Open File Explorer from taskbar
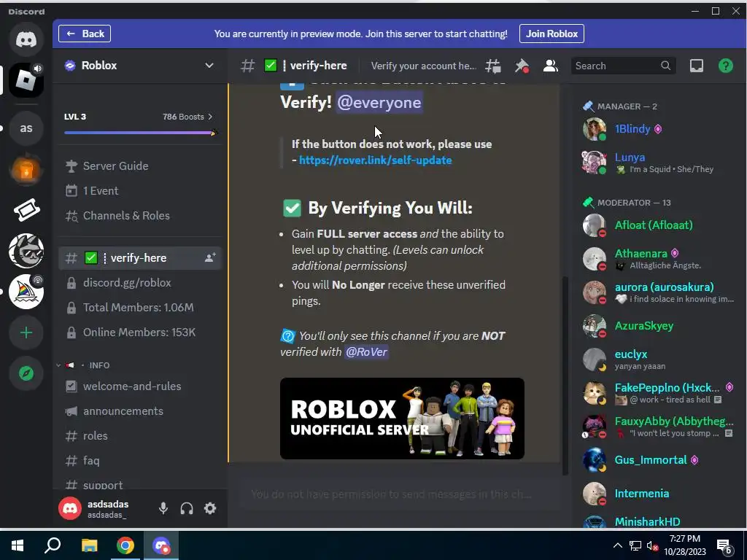 [89, 545]
